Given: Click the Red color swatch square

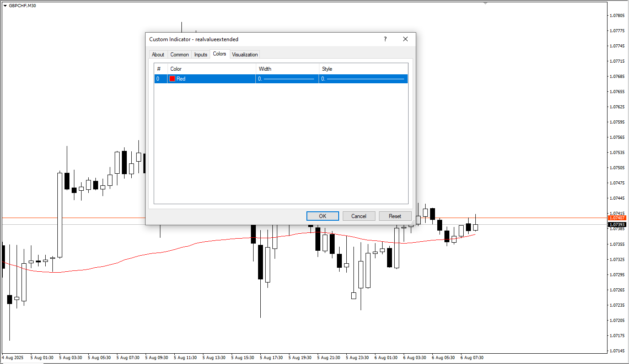Looking at the screenshot, I should click(x=172, y=79).
